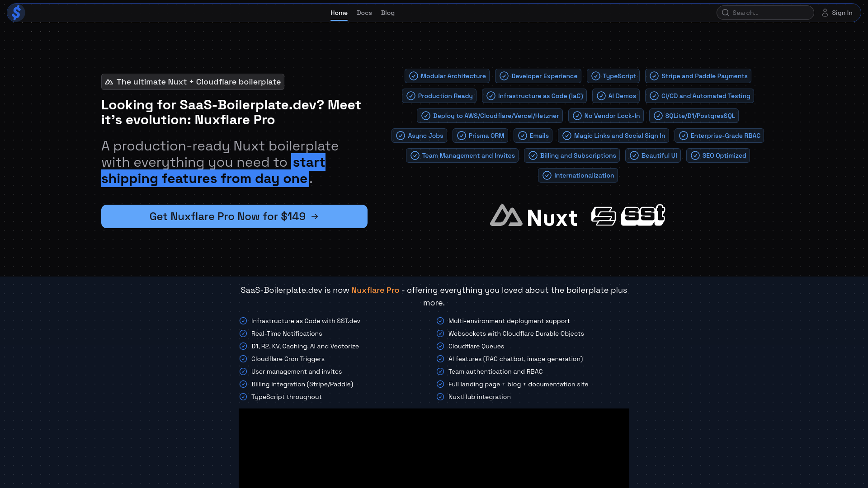Click the Internationalization chip text
This screenshot has height=488, width=868.
coord(584,175)
